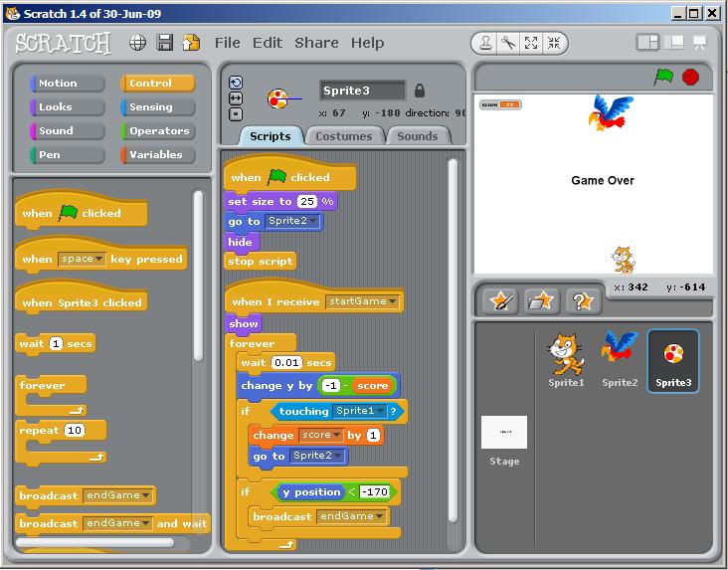Open the Pen blocks category
The height and width of the screenshot is (570, 728).
point(68,155)
